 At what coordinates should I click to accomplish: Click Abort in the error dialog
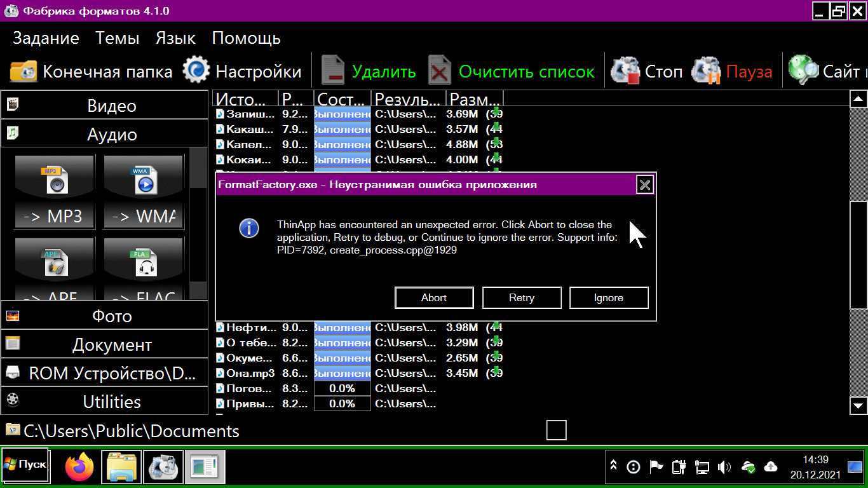[434, 297]
